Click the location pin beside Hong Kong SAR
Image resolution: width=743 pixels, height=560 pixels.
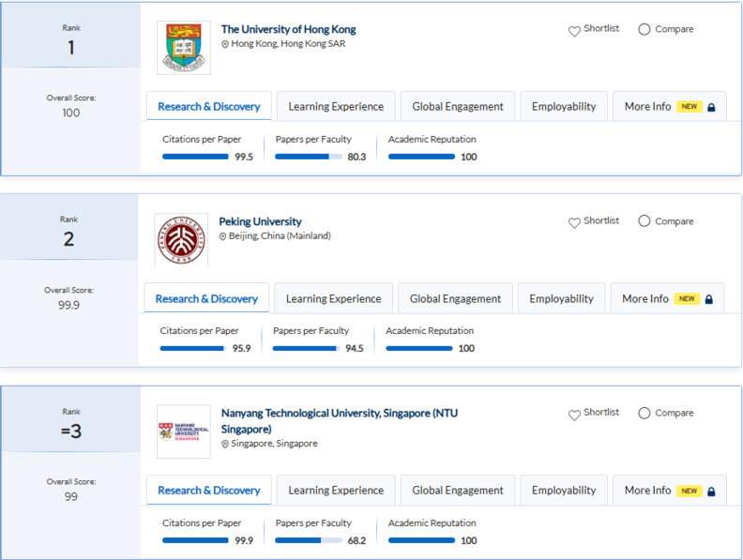pos(225,44)
